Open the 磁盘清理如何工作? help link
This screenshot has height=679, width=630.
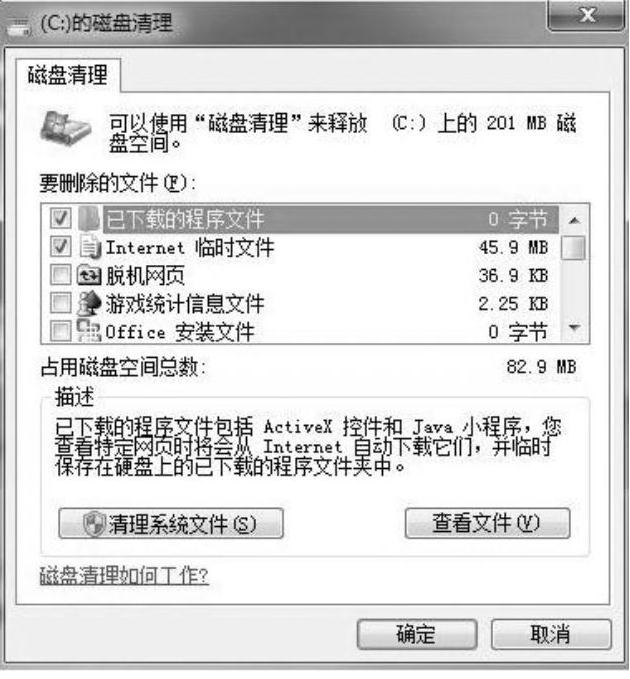click(124, 576)
